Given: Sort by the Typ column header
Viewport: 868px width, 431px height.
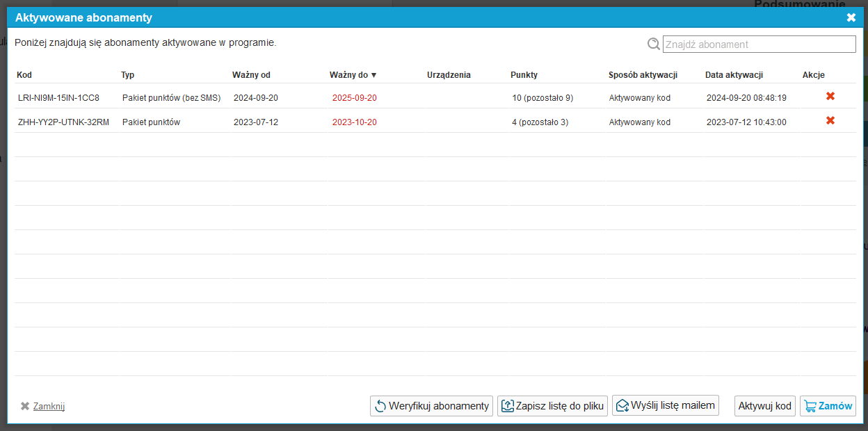Looking at the screenshot, I should click(127, 75).
